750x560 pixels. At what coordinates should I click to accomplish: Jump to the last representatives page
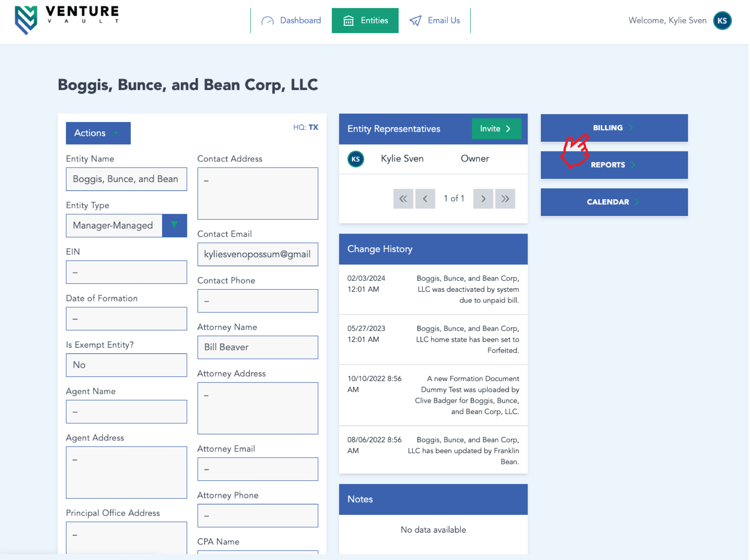click(x=505, y=199)
